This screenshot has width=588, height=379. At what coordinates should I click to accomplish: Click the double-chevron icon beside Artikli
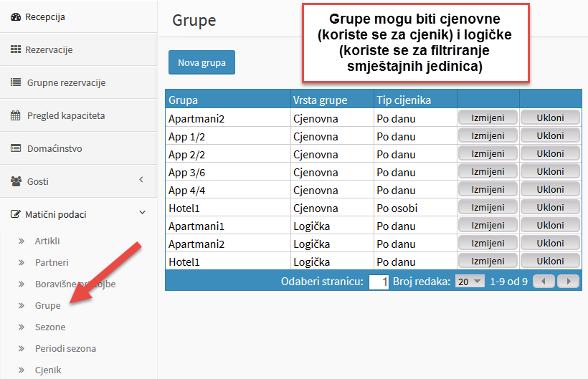[x=22, y=241]
